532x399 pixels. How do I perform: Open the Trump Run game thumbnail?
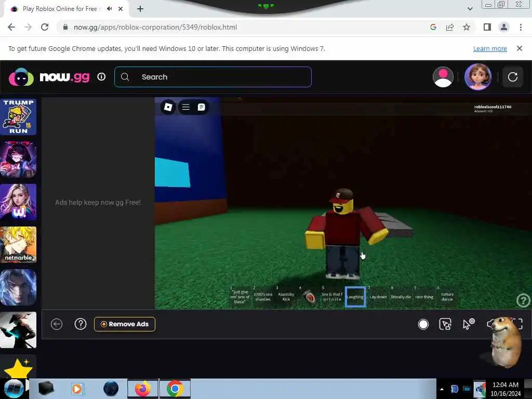click(18, 117)
